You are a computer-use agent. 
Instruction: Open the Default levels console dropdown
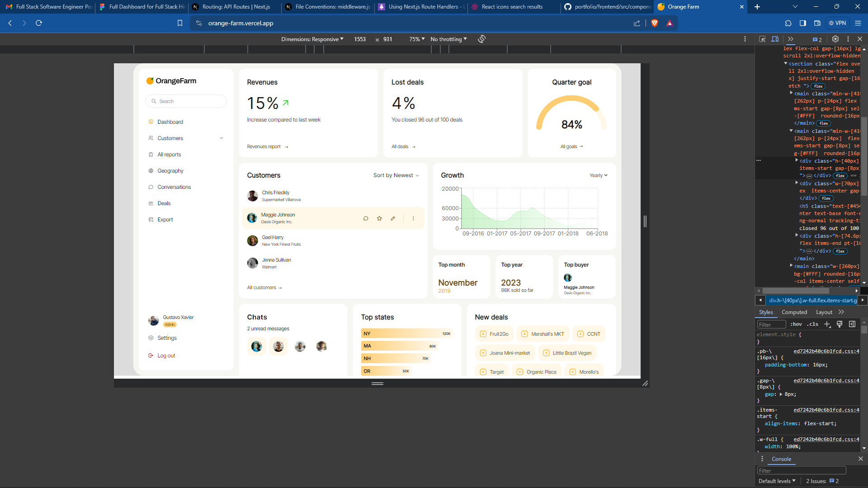[777, 481]
